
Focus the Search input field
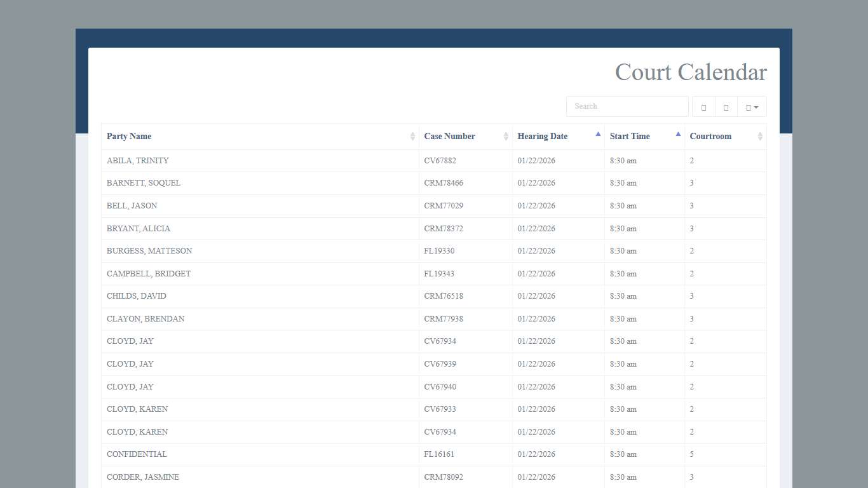click(627, 106)
